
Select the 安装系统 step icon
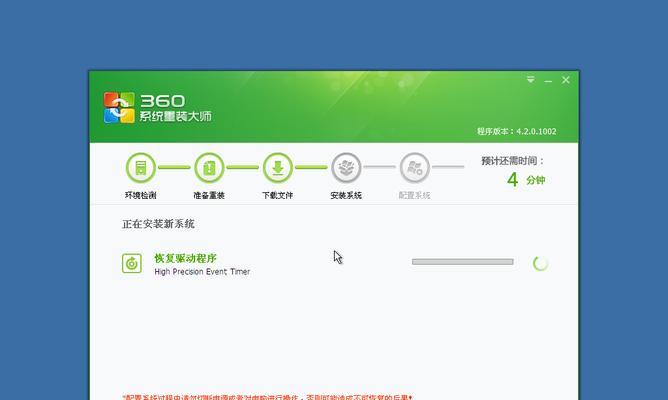(346, 167)
